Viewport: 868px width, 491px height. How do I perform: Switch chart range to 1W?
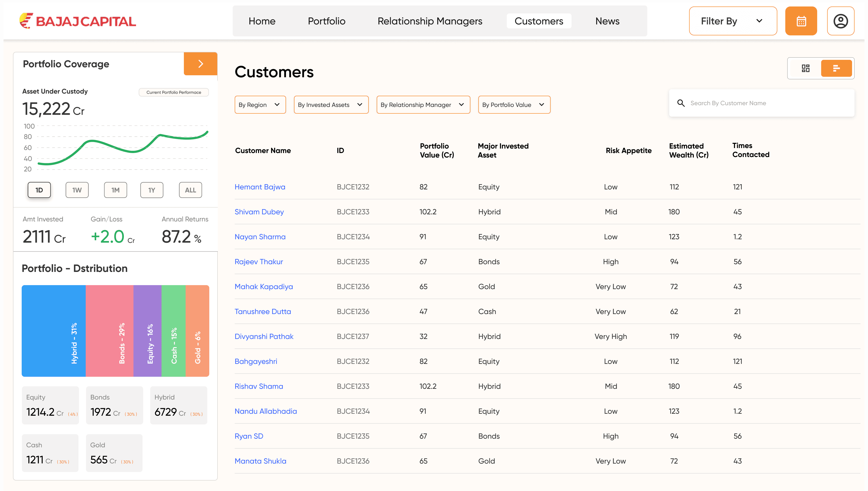click(77, 190)
